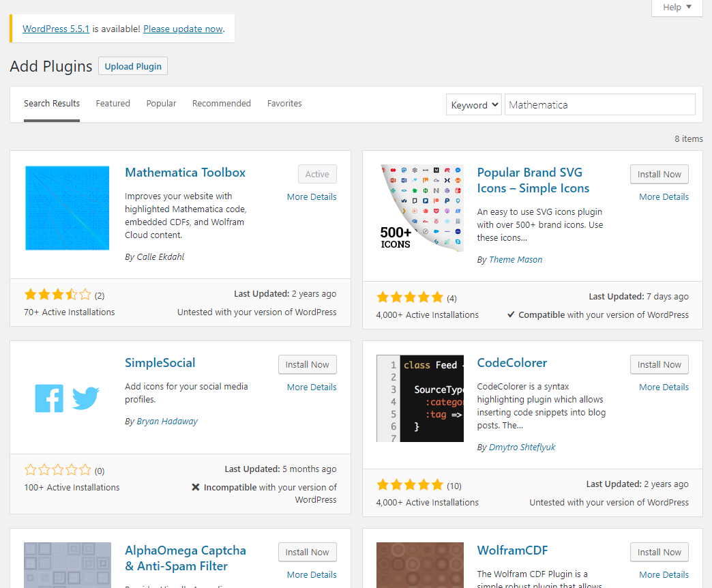Click 'Last Updated: 5 months ago' text
This screenshot has width=712, height=588.
click(x=280, y=469)
